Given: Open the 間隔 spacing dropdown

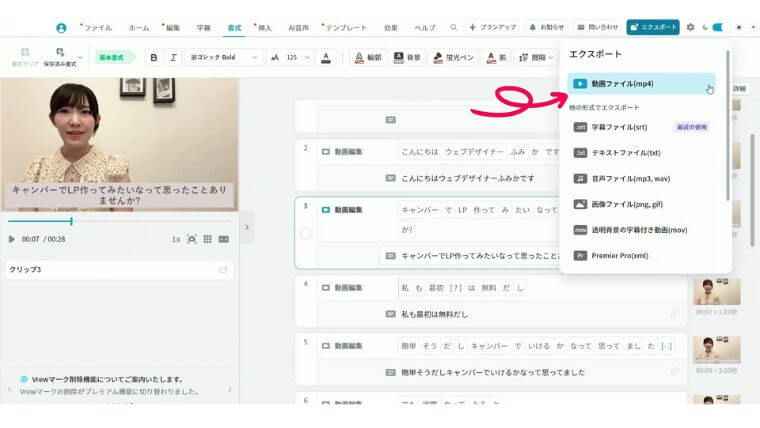Looking at the screenshot, I should [x=536, y=57].
